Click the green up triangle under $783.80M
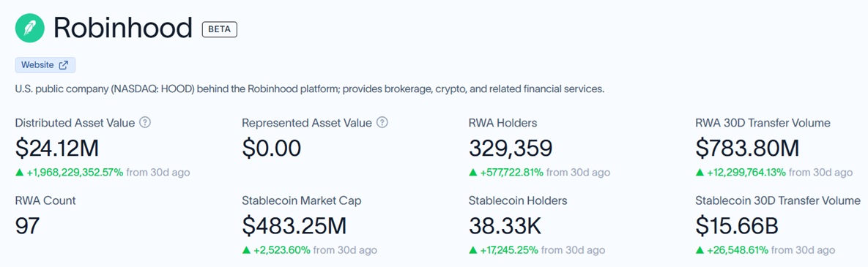 coord(700,173)
